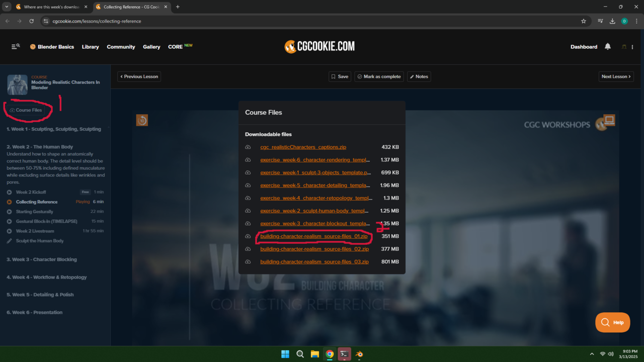Viewport: 644px width, 362px height.
Task: Open the menu-search icon in site header
Action: coord(16,47)
